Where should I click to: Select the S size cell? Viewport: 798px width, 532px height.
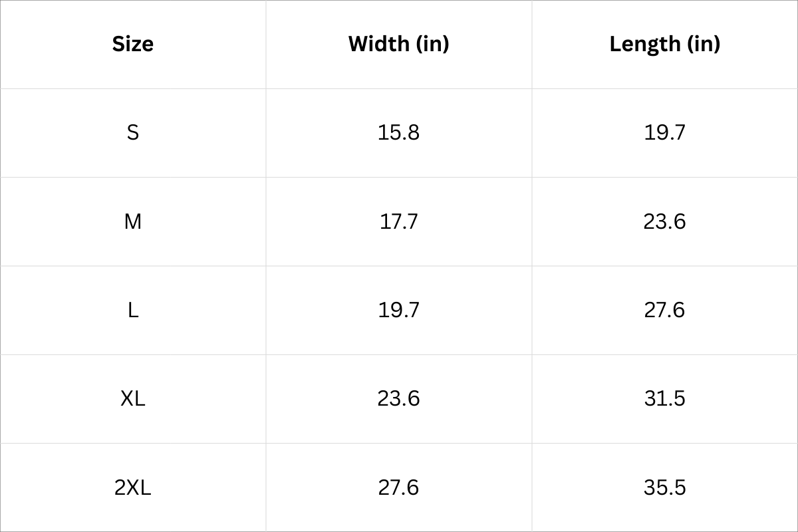coord(133,133)
